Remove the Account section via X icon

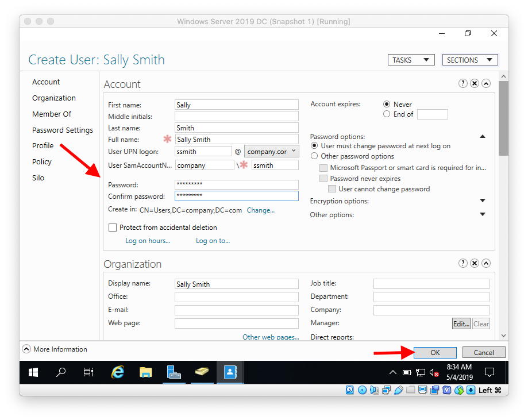pyautogui.click(x=475, y=83)
